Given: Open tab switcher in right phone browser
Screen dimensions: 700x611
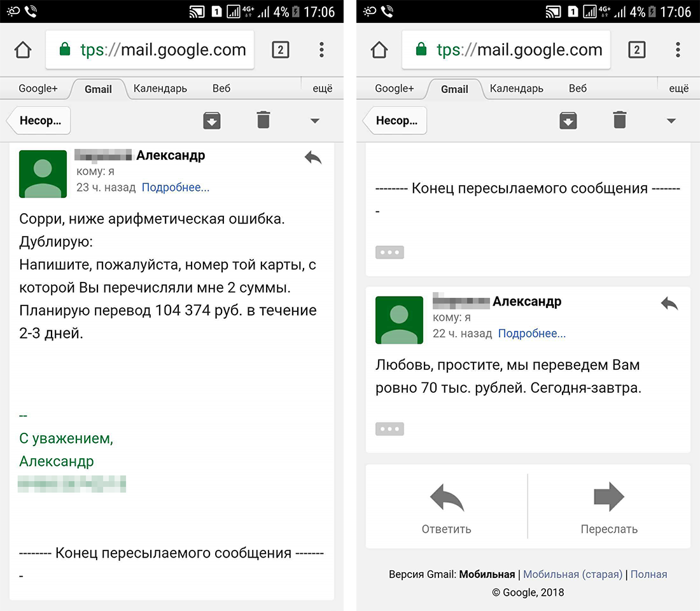Looking at the screenshot, I should coord(636,50).
